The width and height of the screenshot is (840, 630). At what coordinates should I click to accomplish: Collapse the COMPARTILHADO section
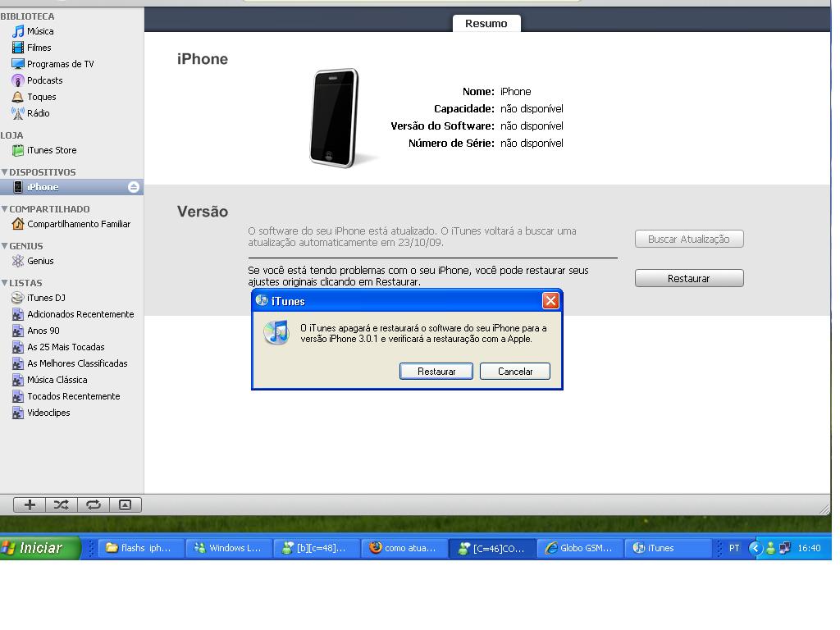[x=4, y=209]
